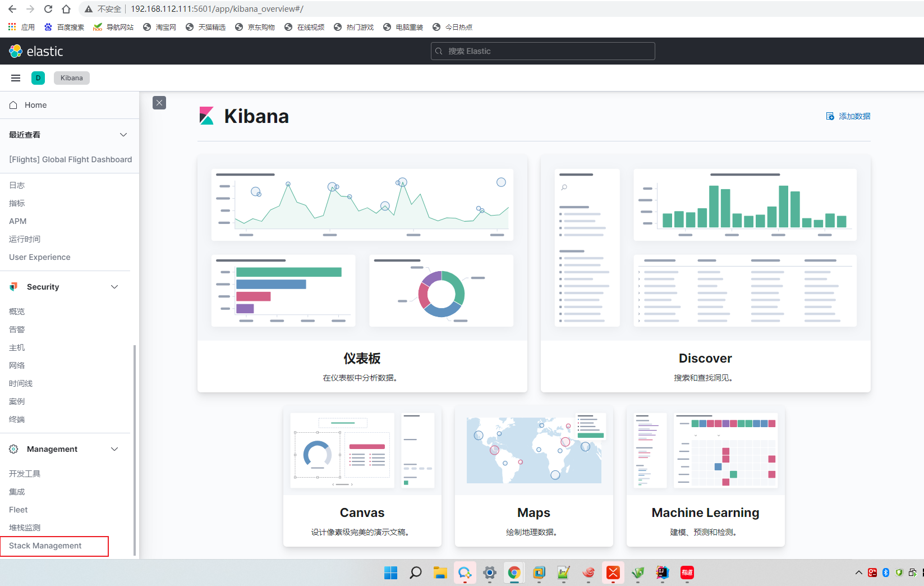Click browser forward arrow
Viewport: 924px width, 586px height.
tap(30, 9)
